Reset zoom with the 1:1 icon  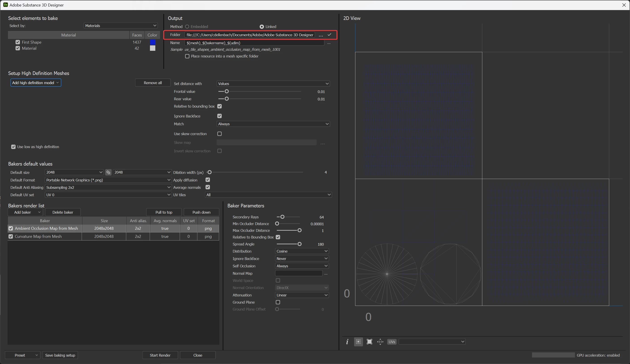click(380, 342)
